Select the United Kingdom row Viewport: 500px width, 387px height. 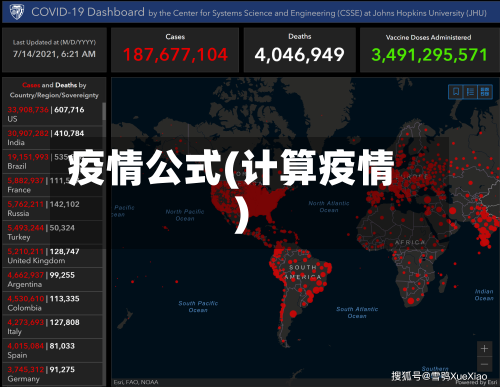coord(53,256)
